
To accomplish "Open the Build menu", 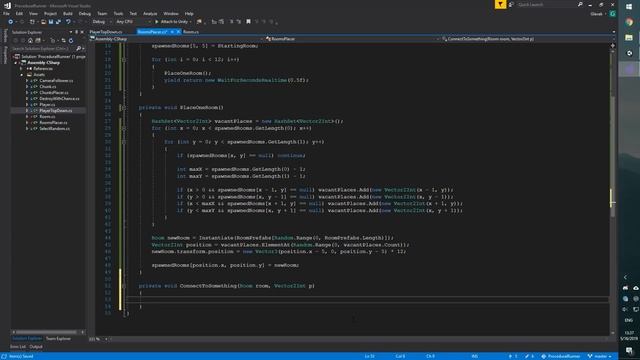I will tap(68, 13).
